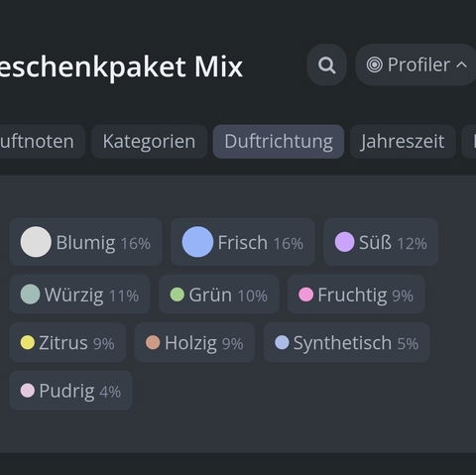Select the Würzig 11% chip
This screenshot has height=475, width=476.
(79, 295)
